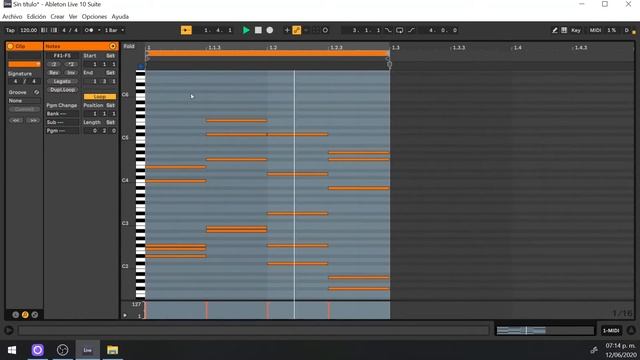Viewport: 640px width, 360px height.
Task: Toggle the computer MIDI keyboard icon
Action: pyautogui.click(x=564, y=30)
